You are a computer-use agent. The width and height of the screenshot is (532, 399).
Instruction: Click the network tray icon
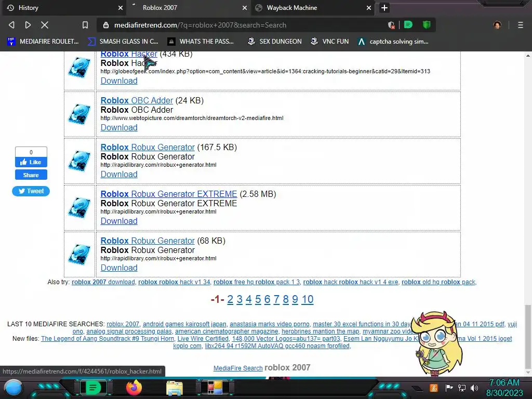coord(462,388)
